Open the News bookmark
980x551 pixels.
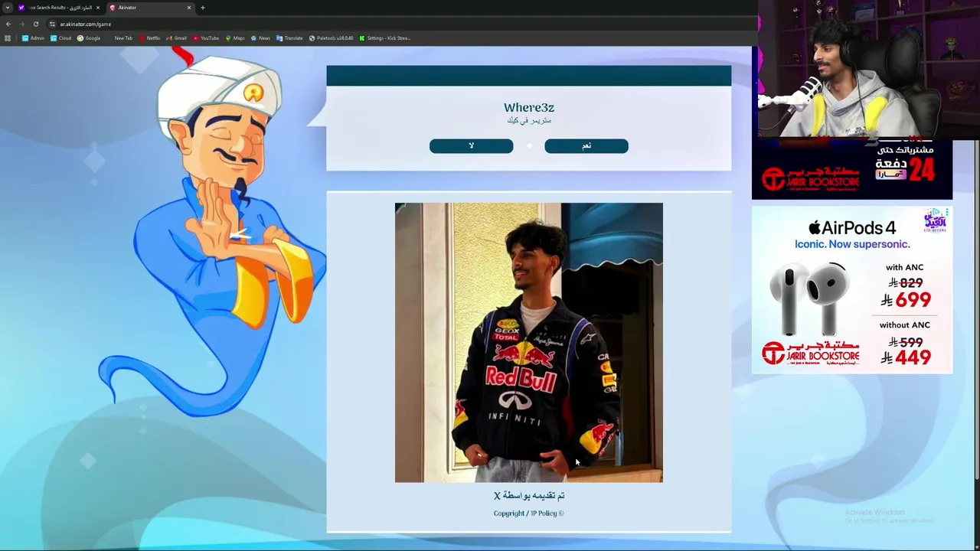[x=260, y=38]
